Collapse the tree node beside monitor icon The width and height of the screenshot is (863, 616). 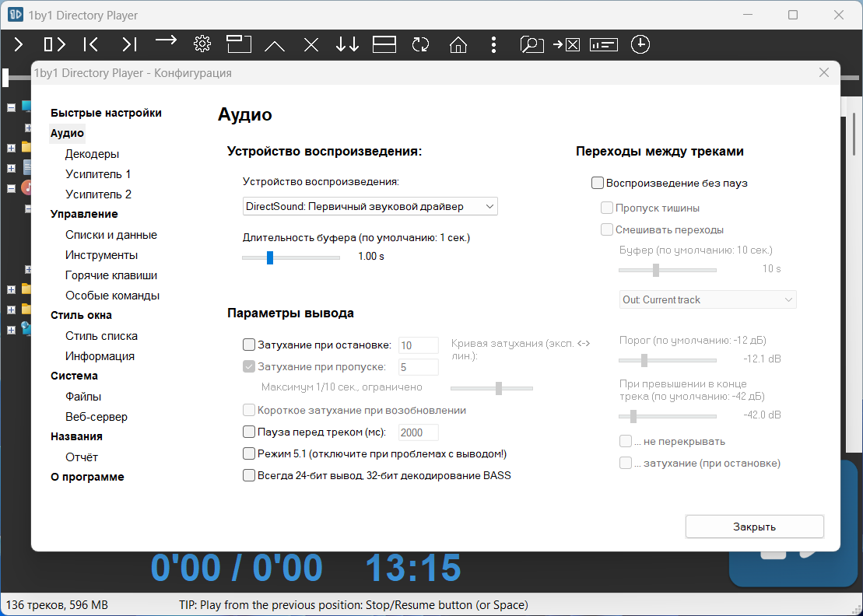[11, 108]
